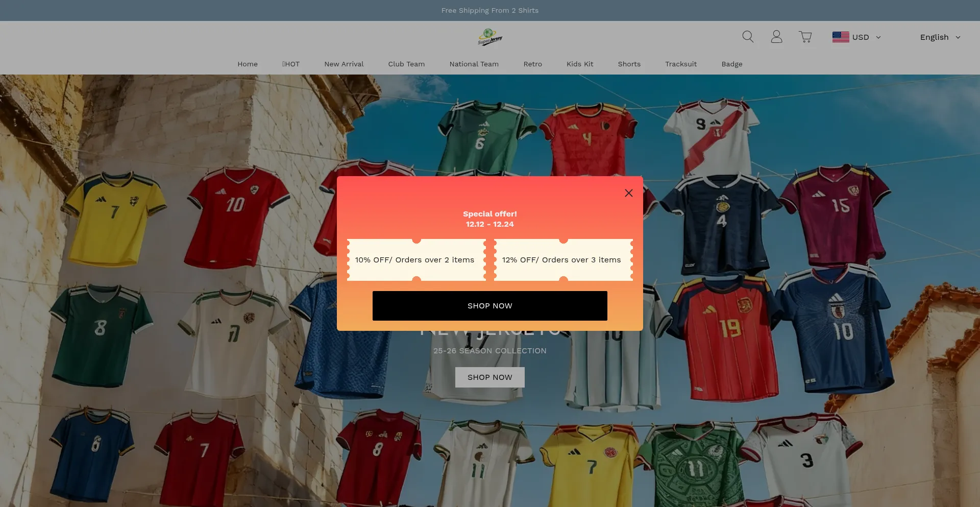Screen dimensions: 980x507
Task: Open the English language dropdown
Action: (x=940, y=37)
